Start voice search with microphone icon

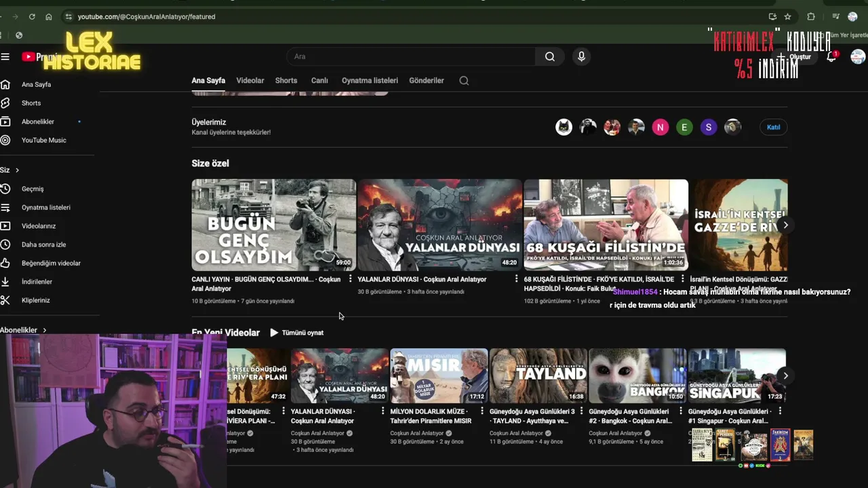tap(581, 57)
